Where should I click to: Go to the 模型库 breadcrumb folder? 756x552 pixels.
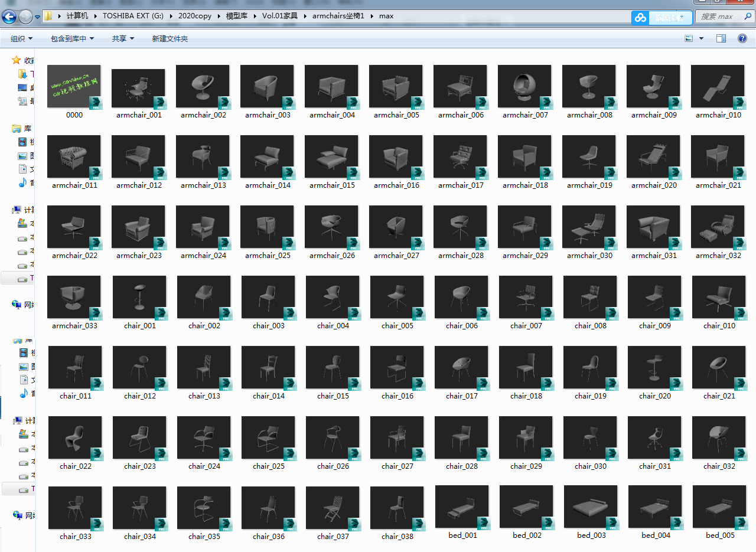click(237, 16)
